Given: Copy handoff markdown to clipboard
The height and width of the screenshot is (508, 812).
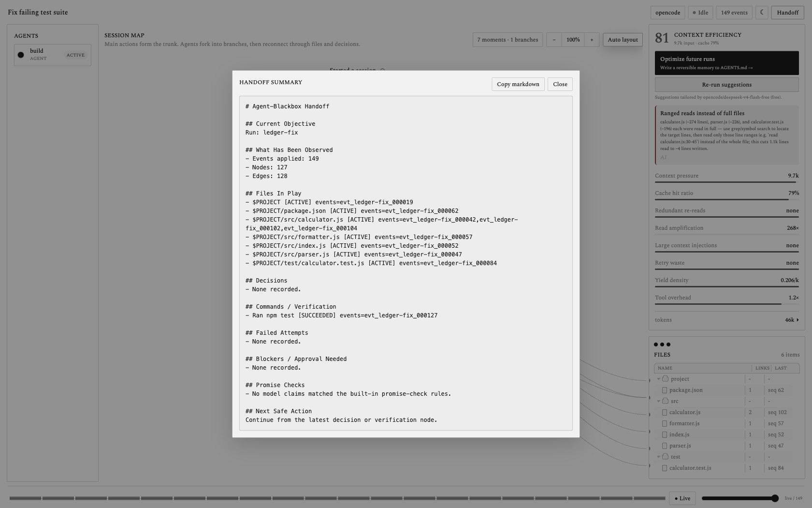Looking at the screenshot, I should (x=518, y=84).
